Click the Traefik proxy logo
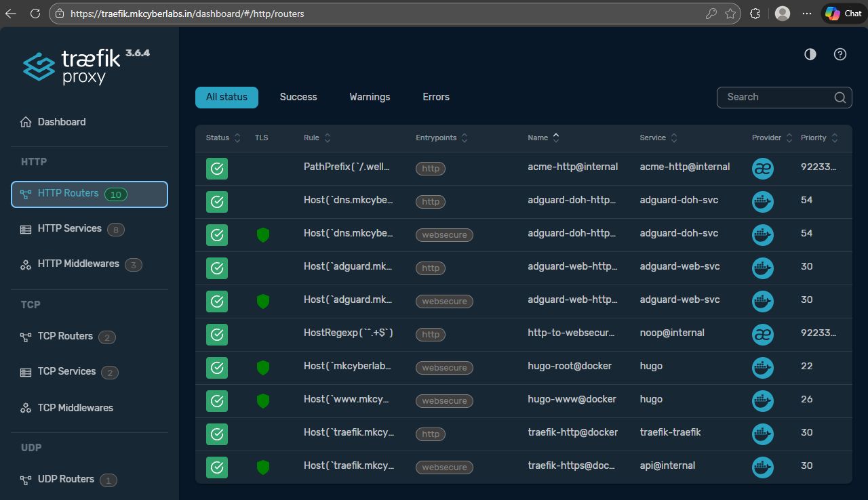 click(86, 66)
